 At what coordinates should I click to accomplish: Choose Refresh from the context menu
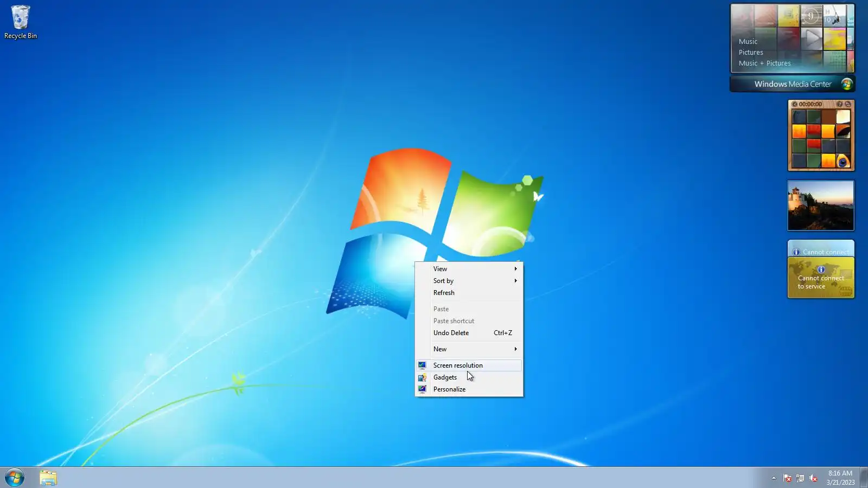point(469,293)
